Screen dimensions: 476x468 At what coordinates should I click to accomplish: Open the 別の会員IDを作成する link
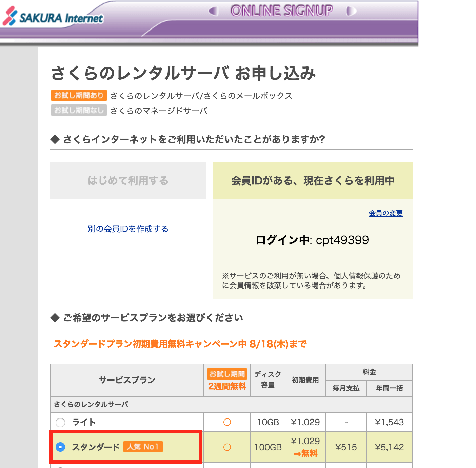(x=128, y=229)
